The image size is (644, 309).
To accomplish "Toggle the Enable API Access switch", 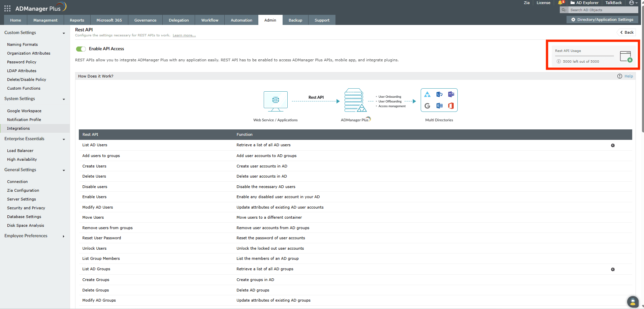I will tap(81, 49).
